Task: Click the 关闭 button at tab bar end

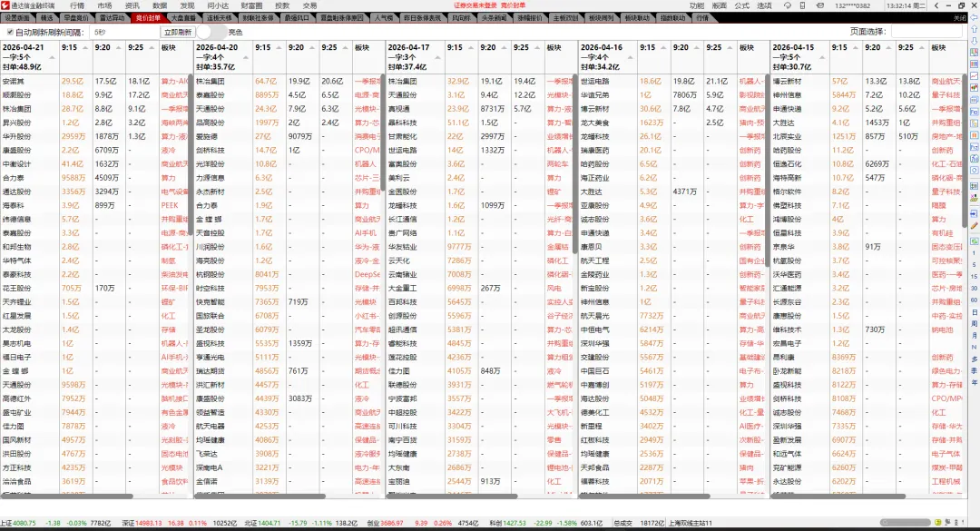Action: (960, 18)
